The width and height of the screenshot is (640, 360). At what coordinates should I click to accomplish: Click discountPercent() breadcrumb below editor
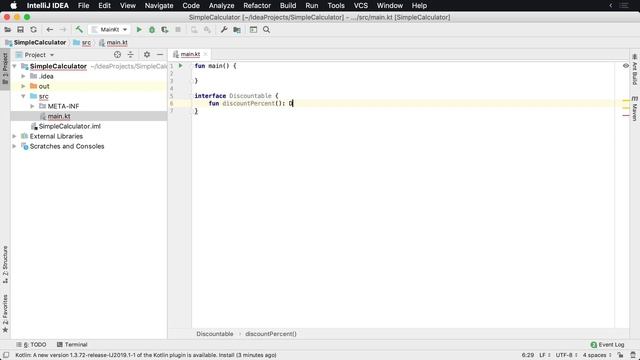coord(271,334)
